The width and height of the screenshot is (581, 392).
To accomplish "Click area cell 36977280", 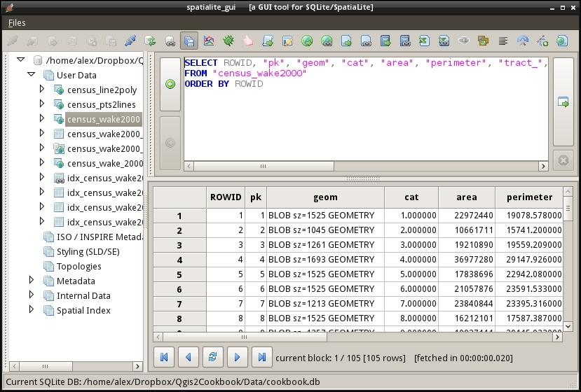I will tap(467, 260).
